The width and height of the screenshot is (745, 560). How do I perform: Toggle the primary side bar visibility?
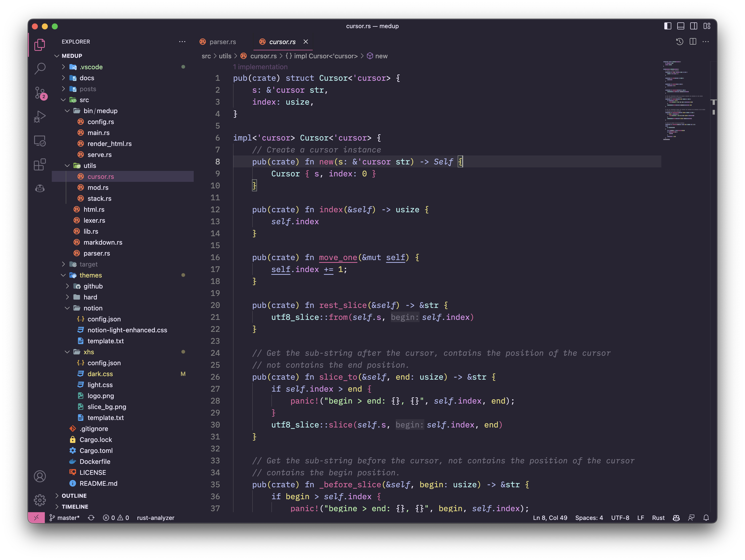click(x=668, y=26)
